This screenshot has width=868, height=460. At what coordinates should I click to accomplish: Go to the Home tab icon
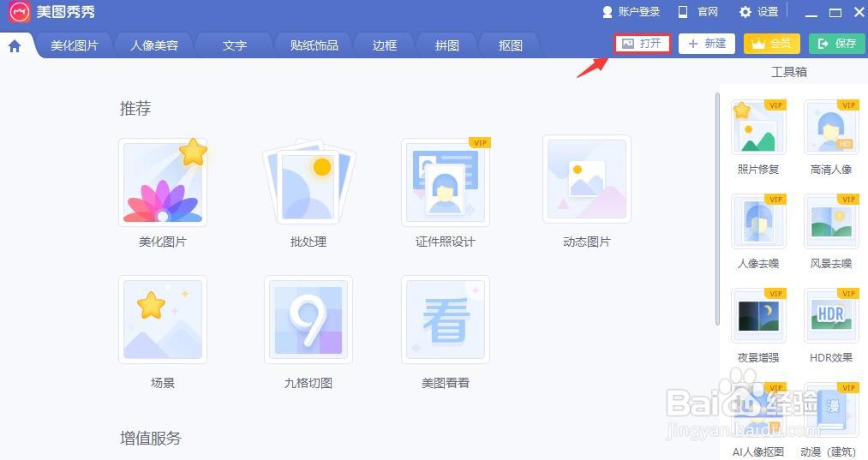pyautogui.click(x=15, y=46)
